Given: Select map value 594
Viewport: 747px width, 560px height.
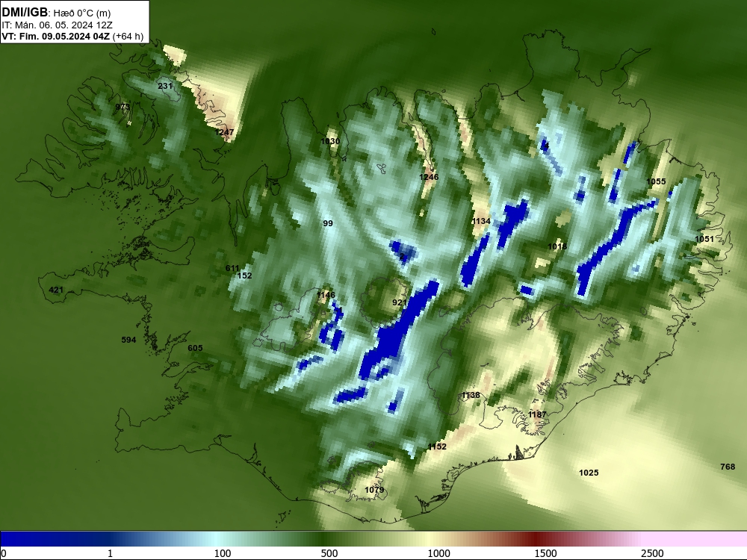Looking at the screenshot, I should [128, 340].
